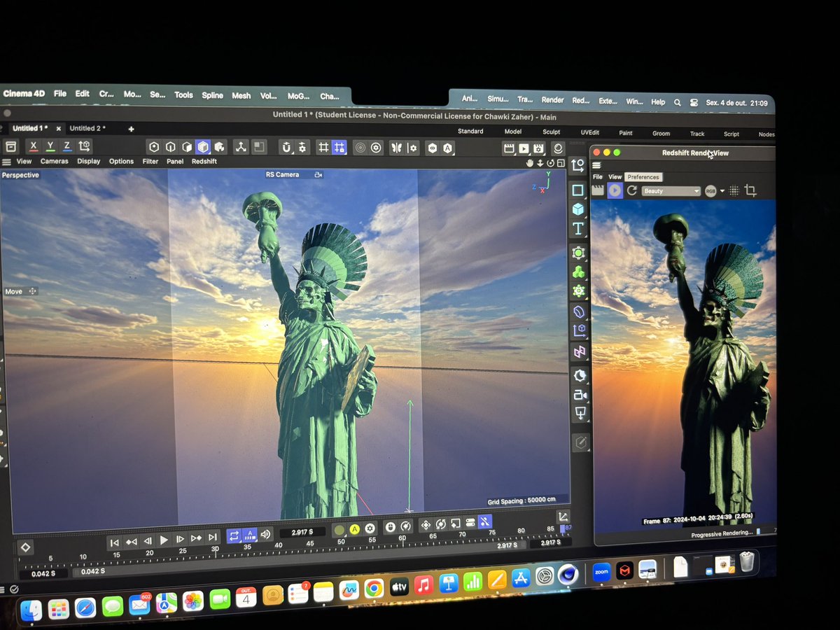
Task: Click the RS Camera label in viewport
Action: pyautogui.click(x=282, y=175)
